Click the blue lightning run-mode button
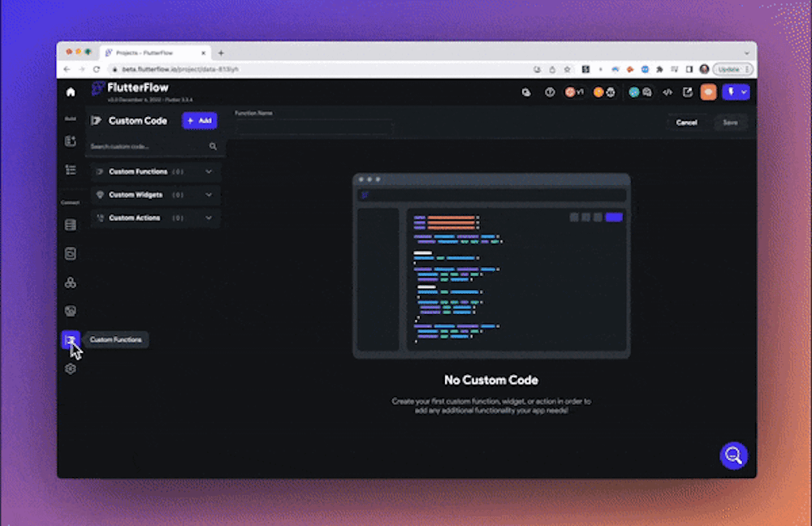The image size is (812, 526). (731, 93)
